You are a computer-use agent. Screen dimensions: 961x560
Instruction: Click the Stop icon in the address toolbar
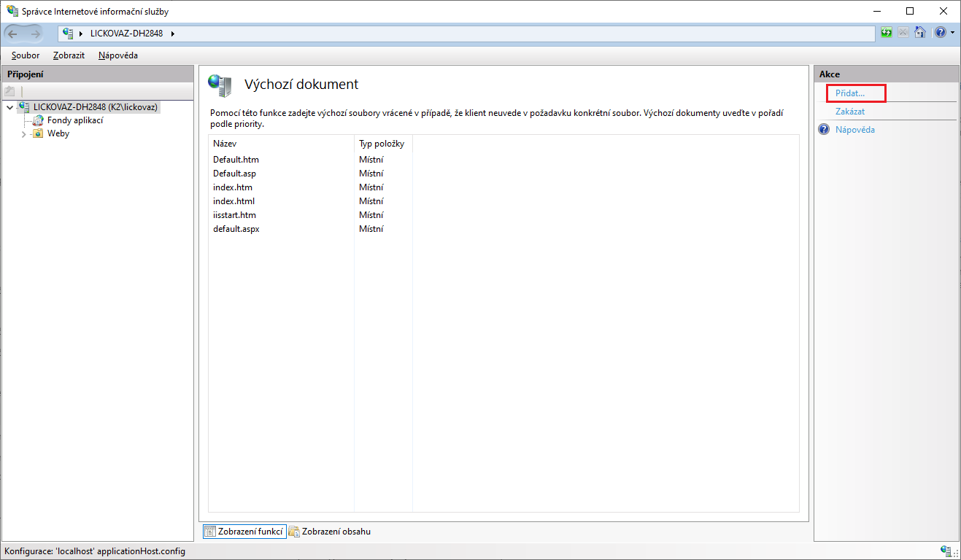coord(903,33)
